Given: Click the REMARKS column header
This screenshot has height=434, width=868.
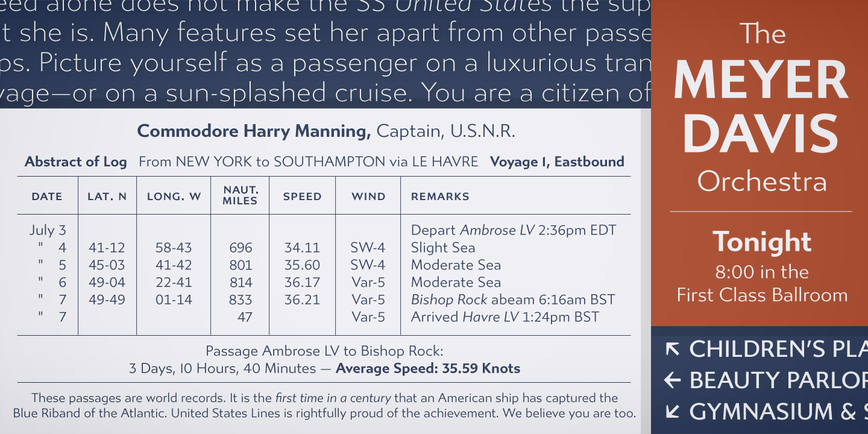Looking at the screenshot, I should (x=440, y=197).
